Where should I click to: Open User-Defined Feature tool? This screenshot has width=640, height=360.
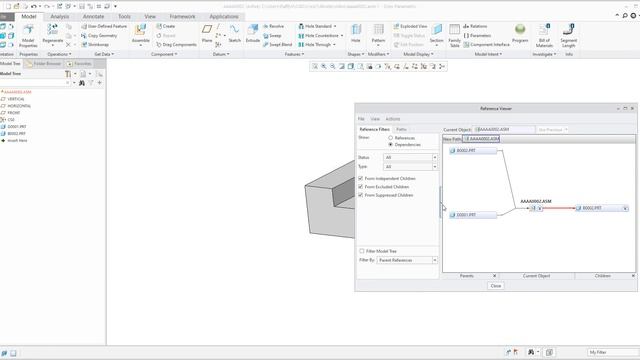[104, 26]
